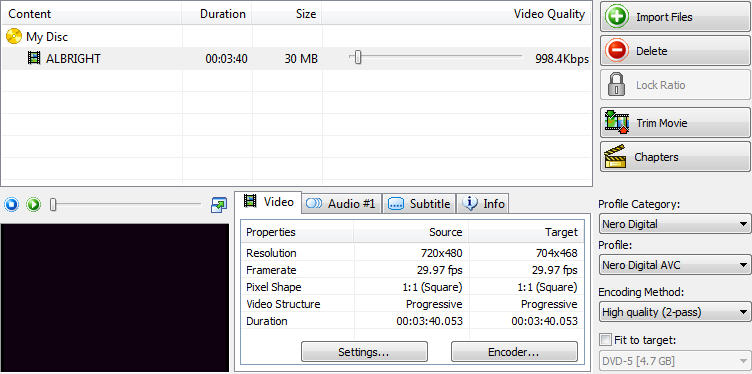
Task: Click the red minus Delete icon
Action: pyautogui.click(x=616, y=51)
